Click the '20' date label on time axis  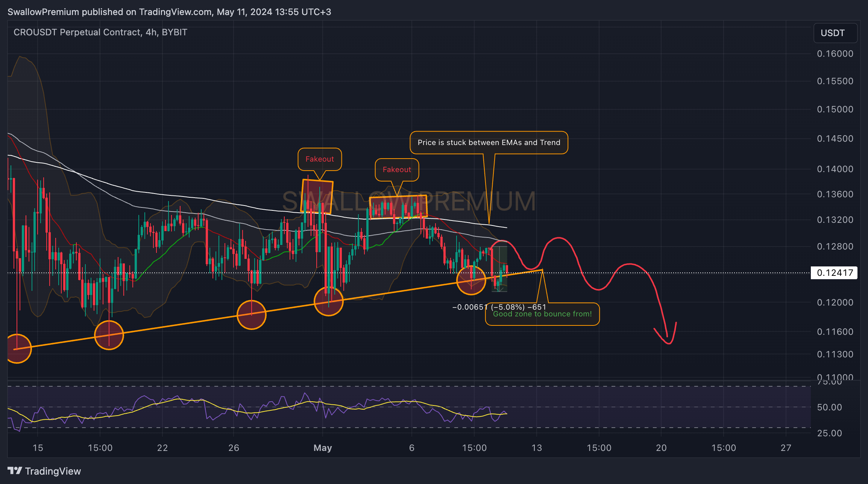661,448
